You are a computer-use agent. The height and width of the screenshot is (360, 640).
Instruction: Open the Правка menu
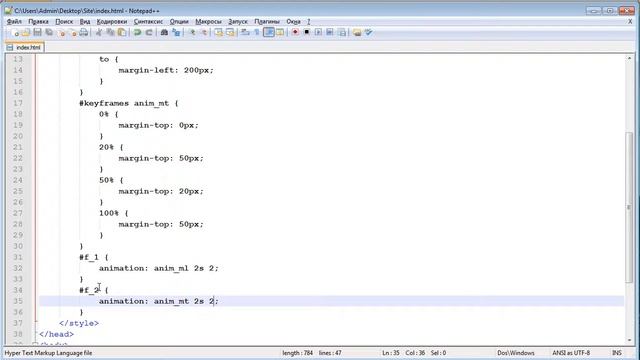click(x=38, y=22)
